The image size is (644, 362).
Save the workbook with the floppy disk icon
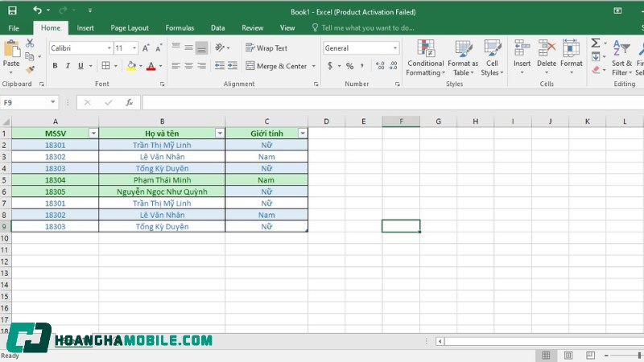12,10
